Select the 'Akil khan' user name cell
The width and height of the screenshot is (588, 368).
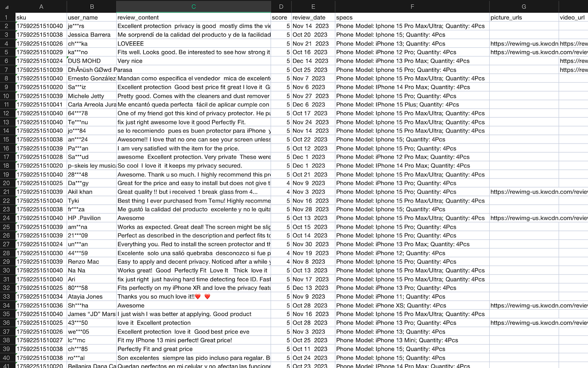pos(91,192)
